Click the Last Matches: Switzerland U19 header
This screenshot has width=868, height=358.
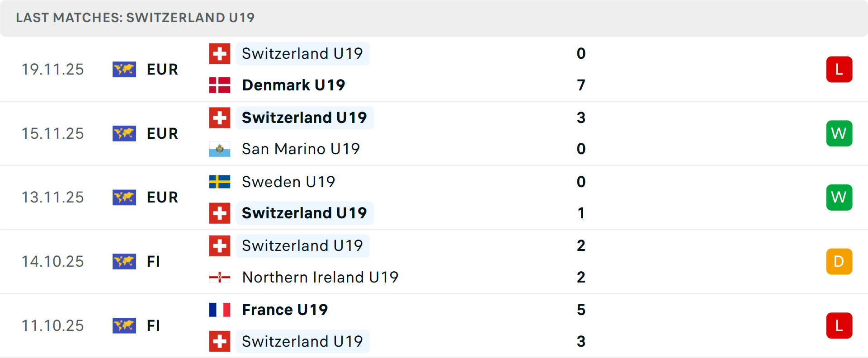(135, 18)
